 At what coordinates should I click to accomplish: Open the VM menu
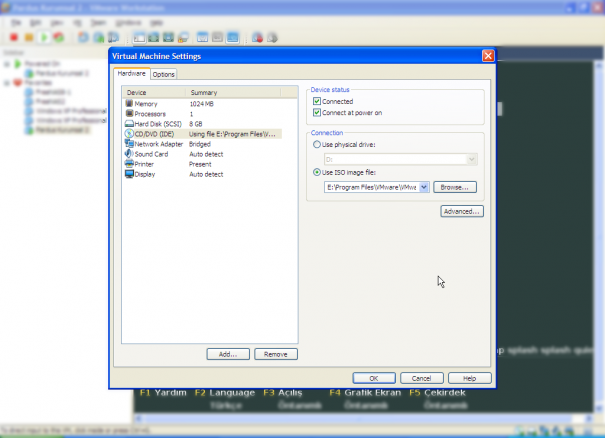click(78, 23)
